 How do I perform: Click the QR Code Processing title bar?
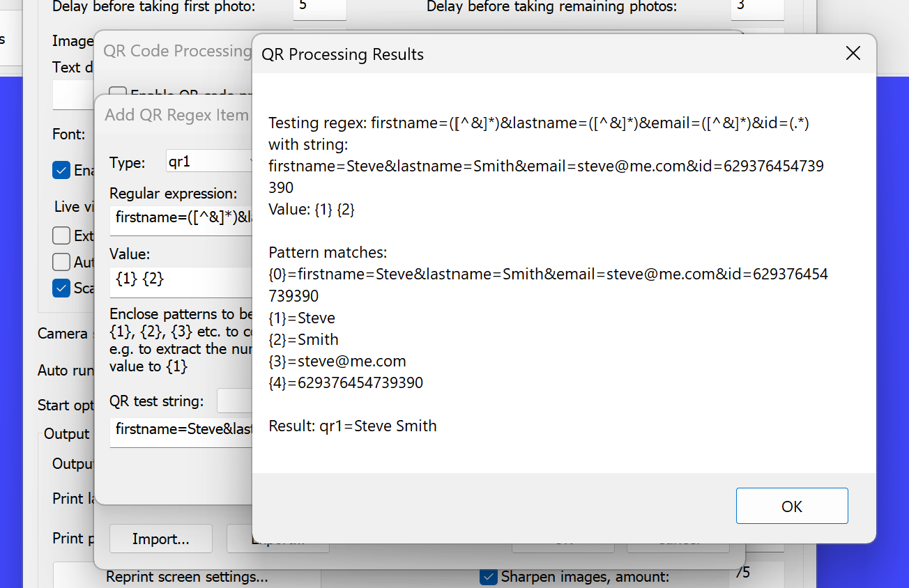[x=176, y=51]
